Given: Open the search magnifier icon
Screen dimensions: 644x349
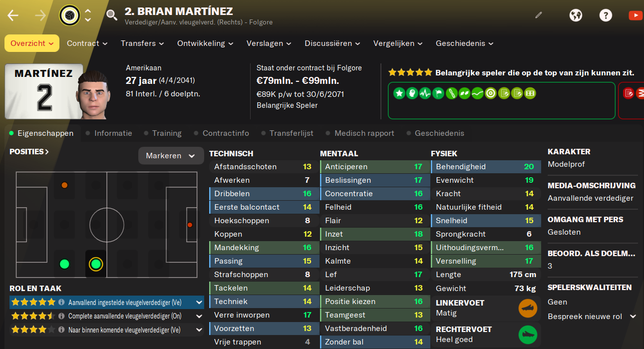Looking at the screenshot, I should tap(112, 15).
